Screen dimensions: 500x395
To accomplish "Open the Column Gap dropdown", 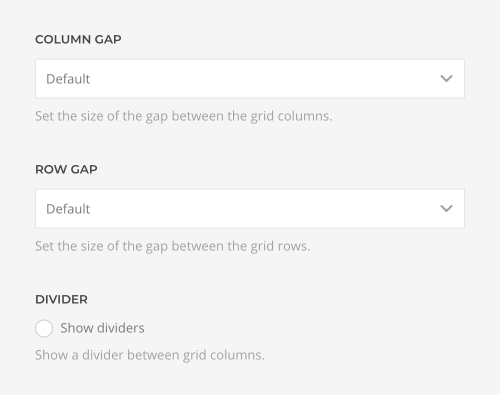I will pos(250,79).
